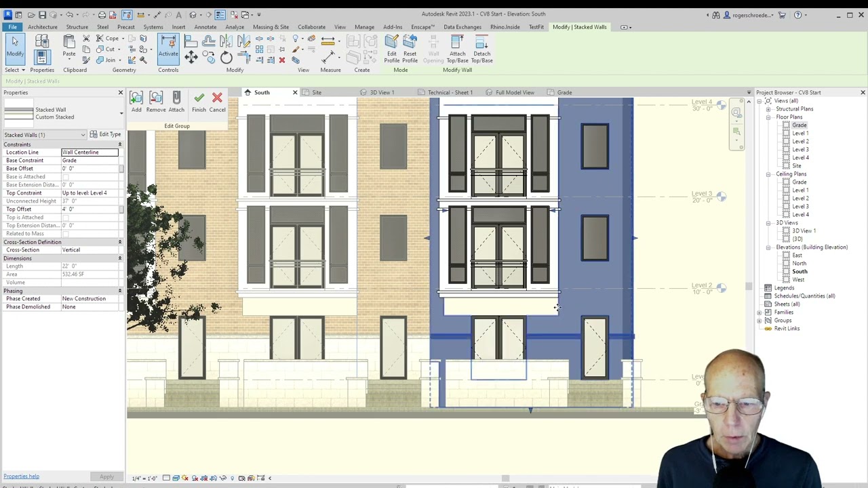Collapse the Cross-Section Definition section
This screenshot has height=488, width=868.
point(120,242)
